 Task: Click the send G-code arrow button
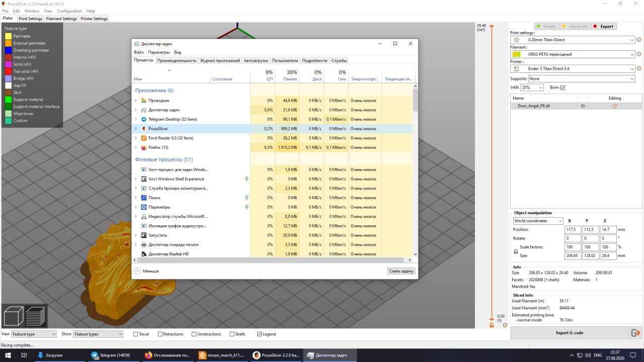(x=635, y=333)
